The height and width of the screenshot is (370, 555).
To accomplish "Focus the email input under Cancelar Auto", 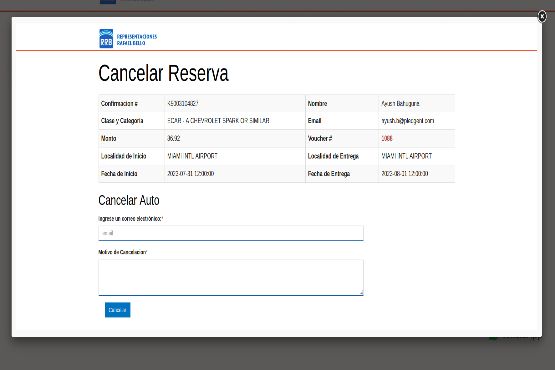I will tap(231, 233).
